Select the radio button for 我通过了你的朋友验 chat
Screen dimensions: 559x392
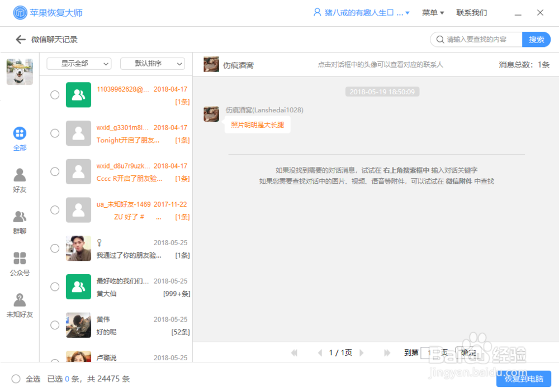[55, 248]
